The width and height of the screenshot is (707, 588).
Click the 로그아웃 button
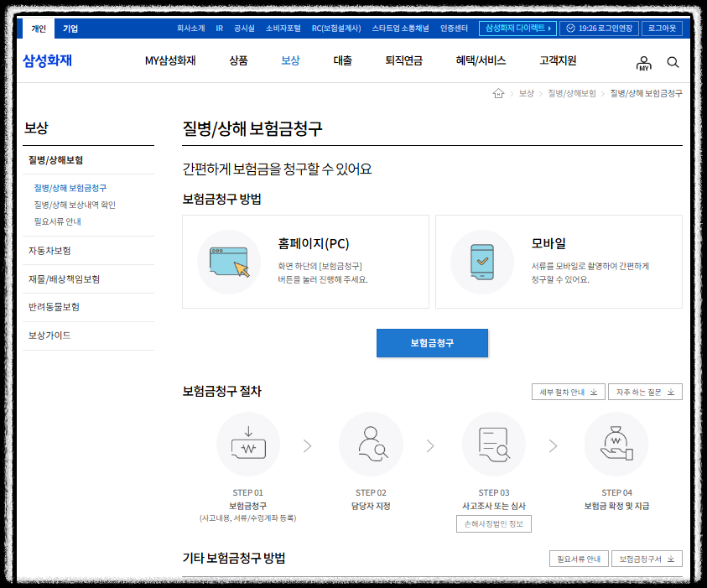[x=662, y=28]
